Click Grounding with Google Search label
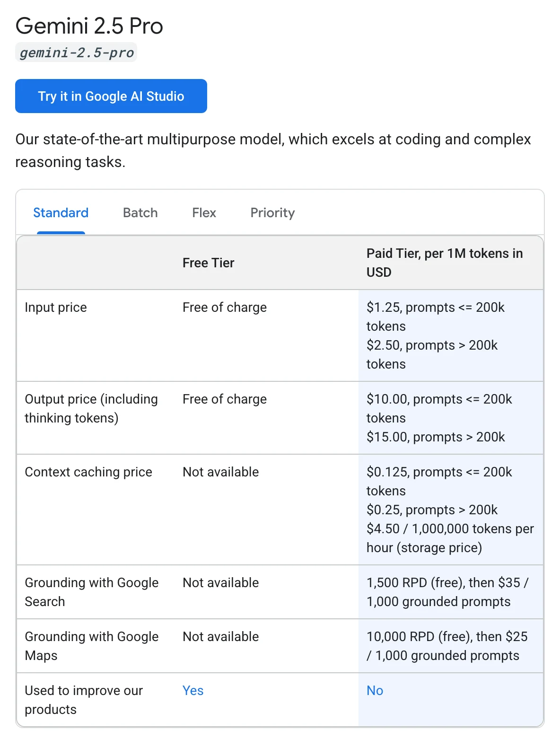Image resolution: width=560 pixels, height=739 pixels. pos(92,592)
